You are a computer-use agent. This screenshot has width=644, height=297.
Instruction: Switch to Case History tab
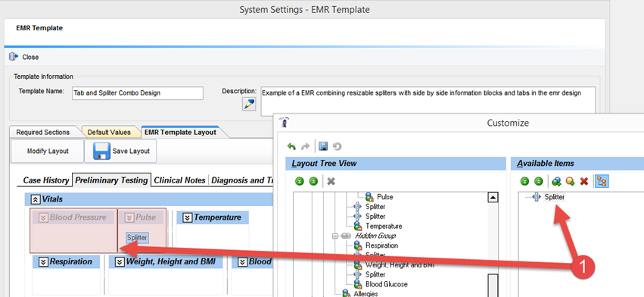[46, 180]
